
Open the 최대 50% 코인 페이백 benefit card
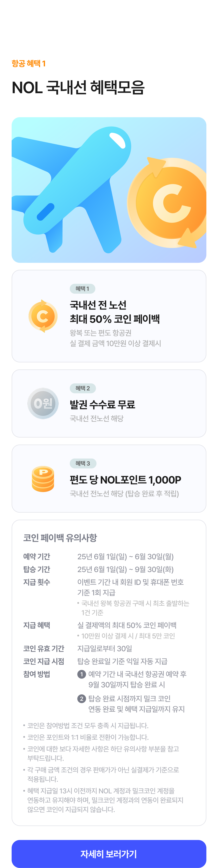pyautogui.click(x=109, y=316)
